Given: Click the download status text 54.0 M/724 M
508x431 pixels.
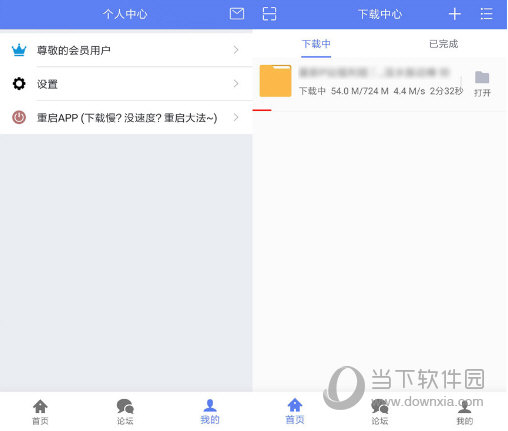Looking at the screenshot, I should click(x=360, y=91).
